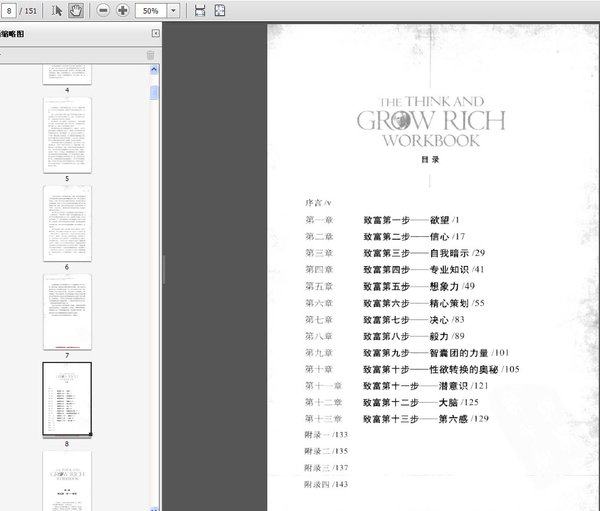Click the trash icon in thumbnails panel

pos(150,56)
